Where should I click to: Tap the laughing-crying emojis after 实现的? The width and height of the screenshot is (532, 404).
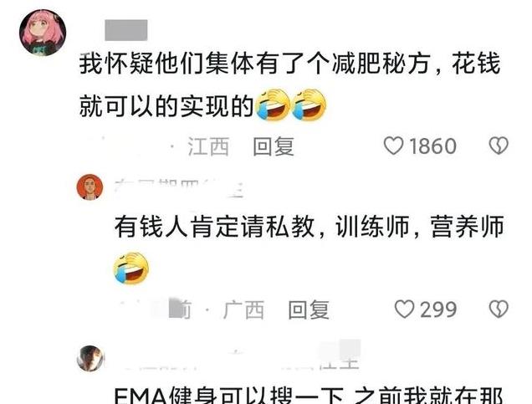click(x=290, y=105)
